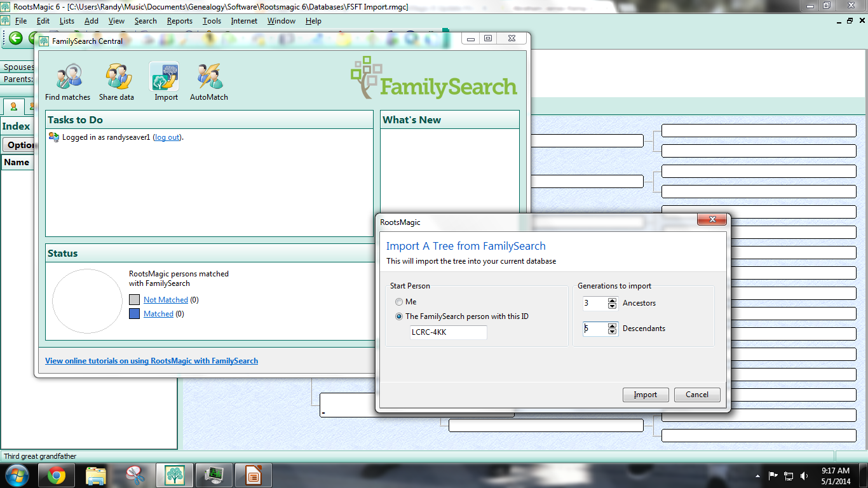
Task: Open the Not Matched link
Action: click(x=166, y=300)
